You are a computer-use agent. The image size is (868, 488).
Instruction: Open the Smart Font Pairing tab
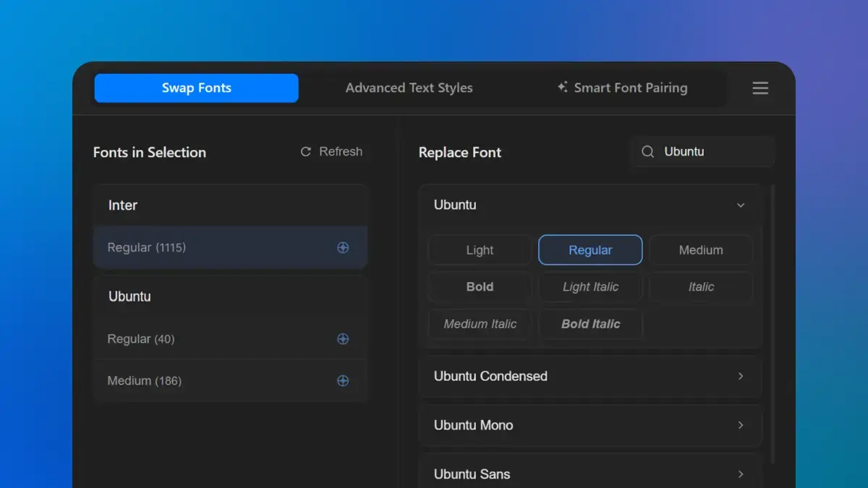[x=622, y=88]
